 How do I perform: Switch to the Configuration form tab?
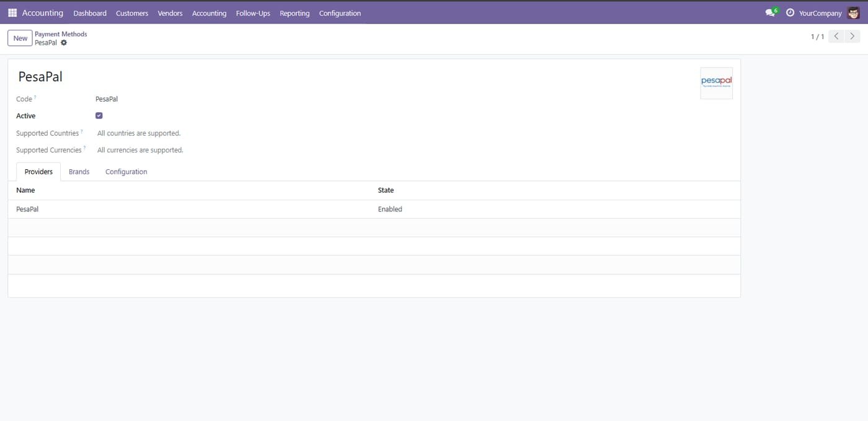[126, 172]
